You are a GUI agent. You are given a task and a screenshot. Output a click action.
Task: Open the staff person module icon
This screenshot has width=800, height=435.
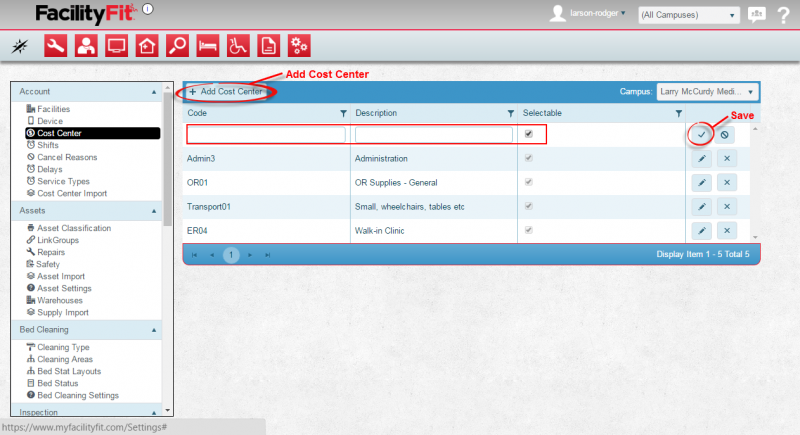point(86,46)
